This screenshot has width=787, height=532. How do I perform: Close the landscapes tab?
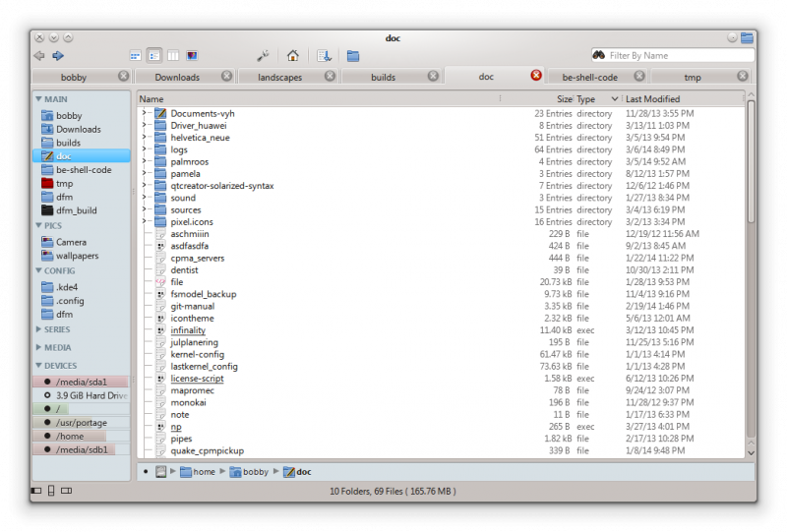coord(330,76)
